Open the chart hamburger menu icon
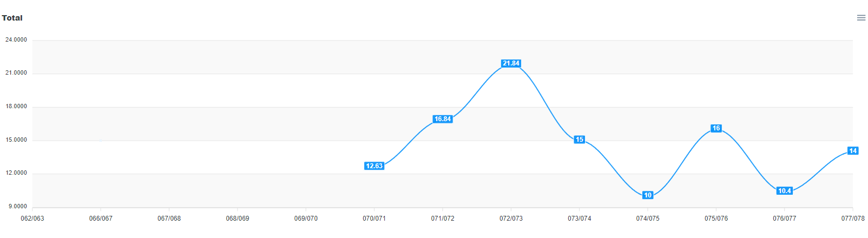 coord(861,18)
